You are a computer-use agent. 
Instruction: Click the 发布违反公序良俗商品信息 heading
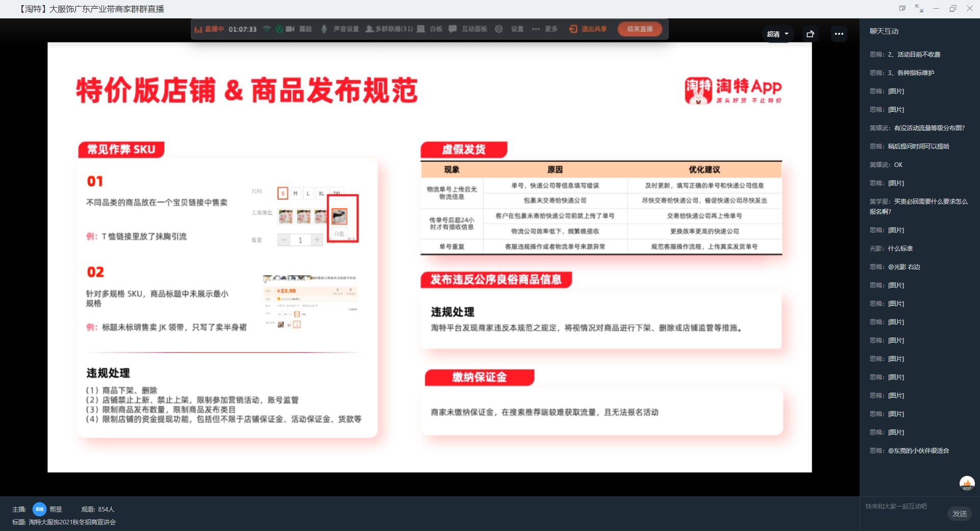tap(496, 279)
